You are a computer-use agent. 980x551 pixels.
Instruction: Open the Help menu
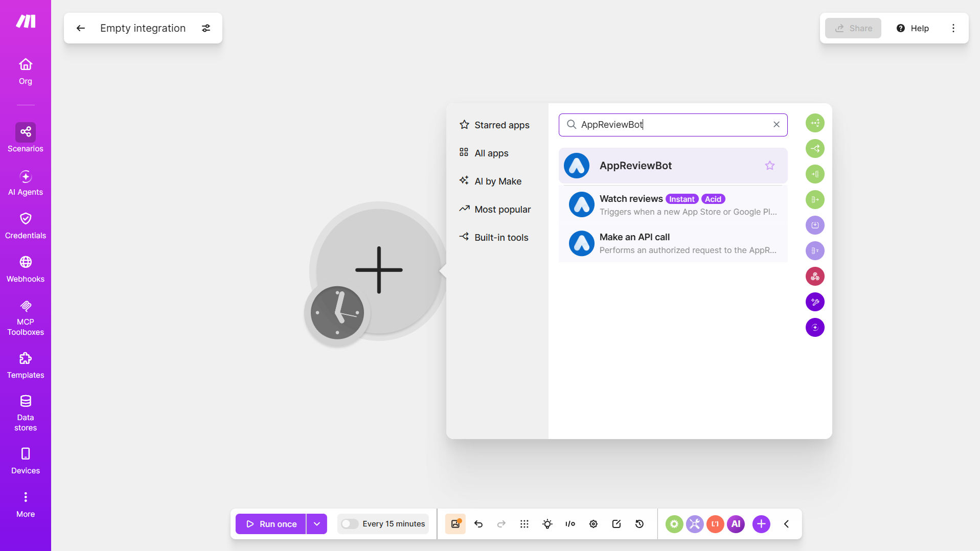(913, 28)
